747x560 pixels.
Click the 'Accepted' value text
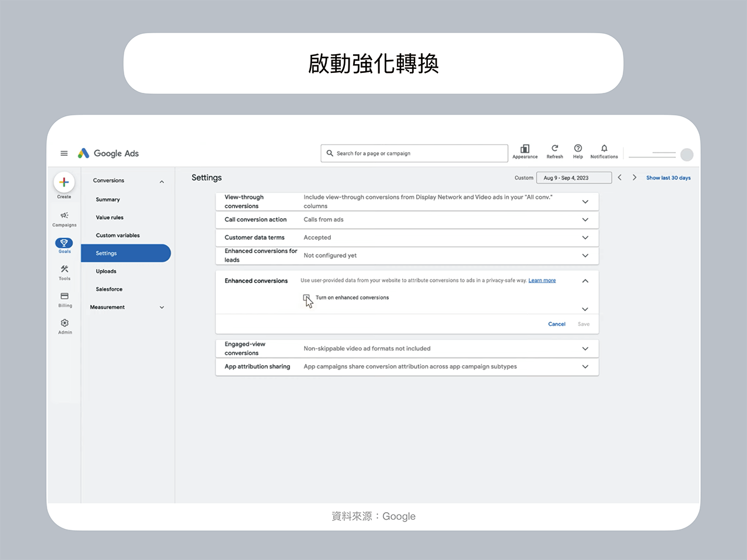(317, 238)
